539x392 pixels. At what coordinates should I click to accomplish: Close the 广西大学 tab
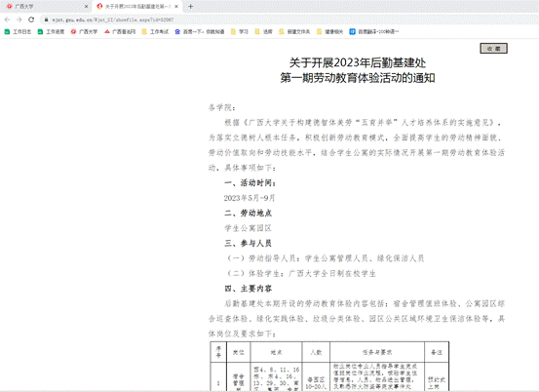pyautogui.click(x=87, y=6)
